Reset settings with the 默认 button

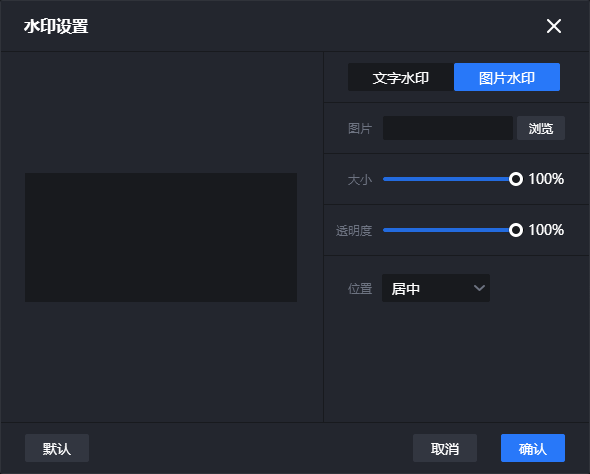point(57,448)
